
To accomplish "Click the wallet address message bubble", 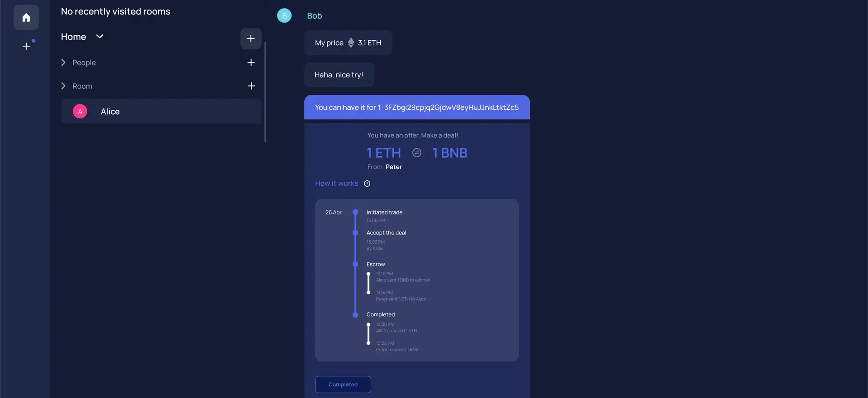I will tap(416, 108).
